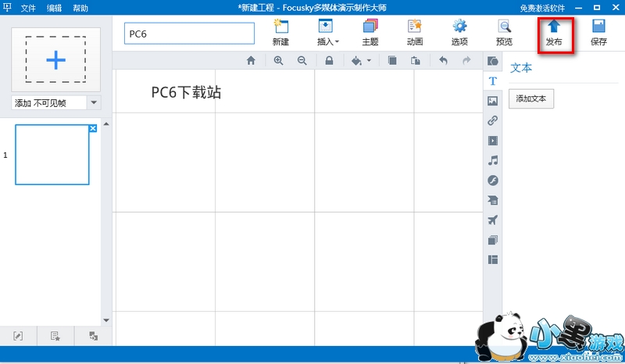Select the text (T) panel icon
This screenshot has height=364, width=625.
493,81
